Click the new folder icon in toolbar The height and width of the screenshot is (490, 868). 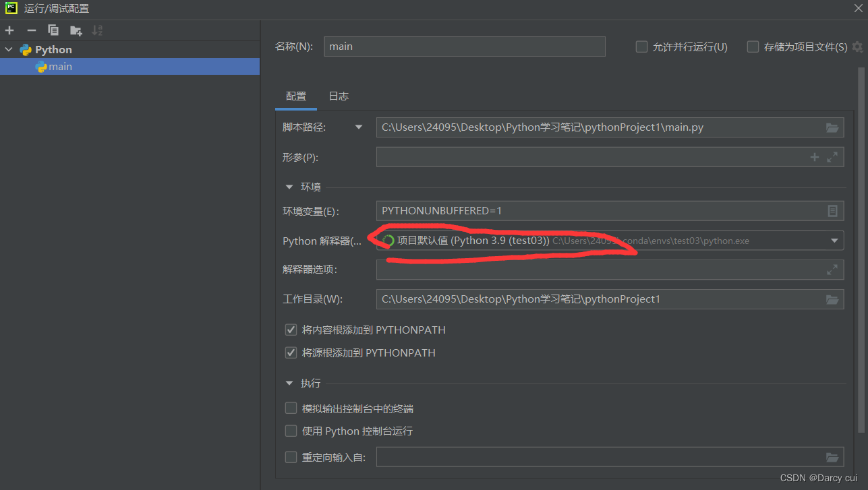[76, 30]
